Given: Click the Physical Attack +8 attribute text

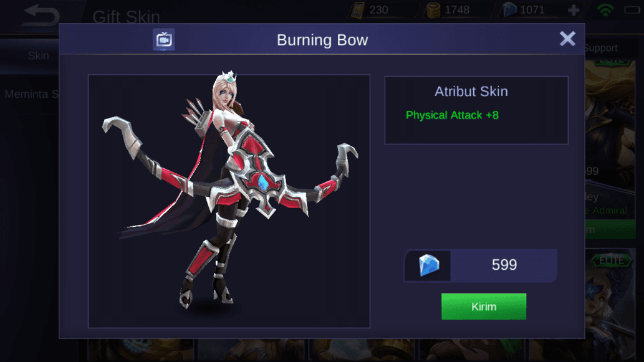Looking at the screenshot, I should [452, 115].
